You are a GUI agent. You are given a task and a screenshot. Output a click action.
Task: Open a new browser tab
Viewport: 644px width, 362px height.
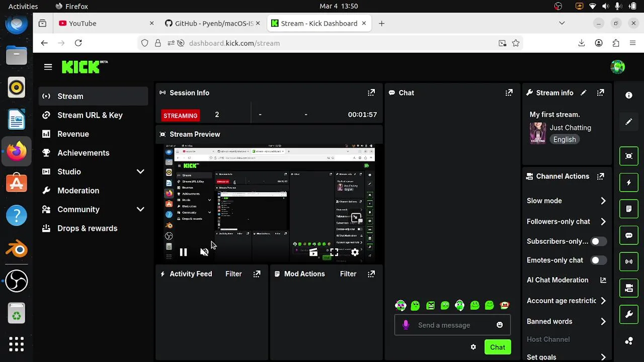[x=381, y=23]
